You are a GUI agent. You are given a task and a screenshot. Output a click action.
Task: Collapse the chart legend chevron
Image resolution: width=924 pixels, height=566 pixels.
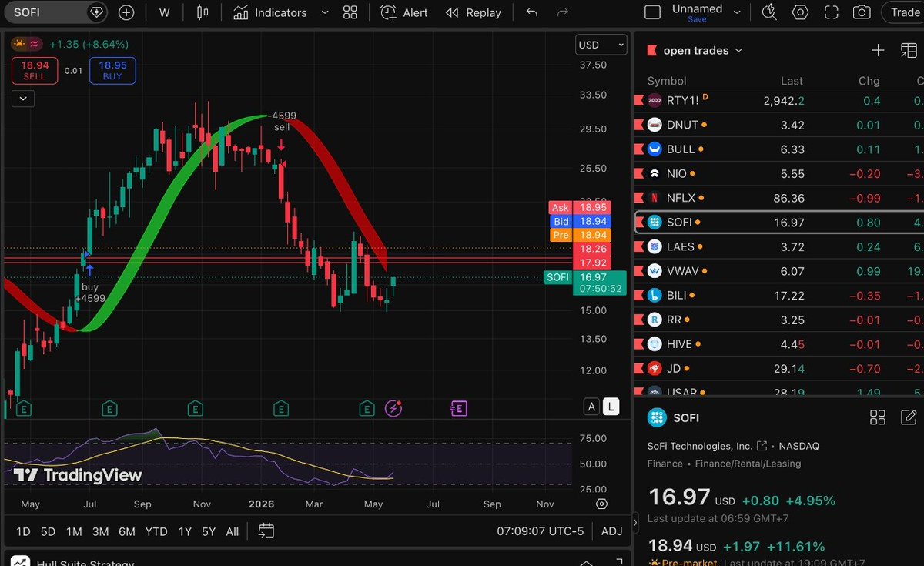point(23,98)
